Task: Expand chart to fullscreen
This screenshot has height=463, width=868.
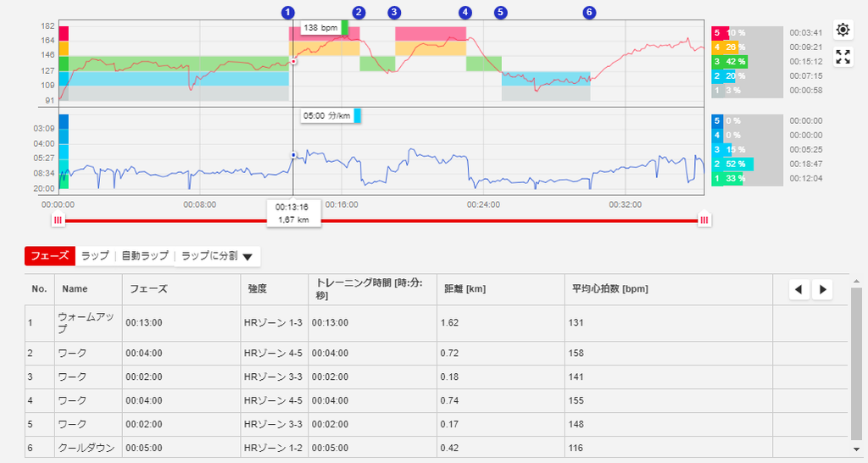Action: pyautogui.click(x=843, y=57)
